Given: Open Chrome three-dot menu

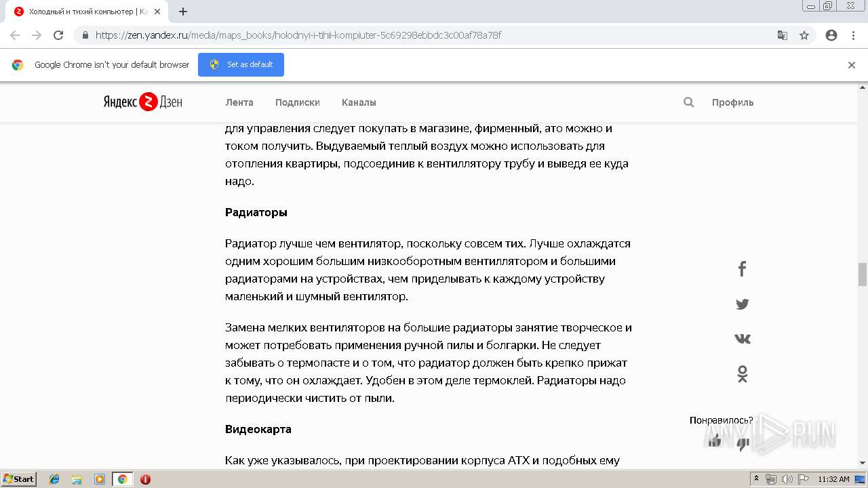Looking at the screenshot, I should 853,35.
